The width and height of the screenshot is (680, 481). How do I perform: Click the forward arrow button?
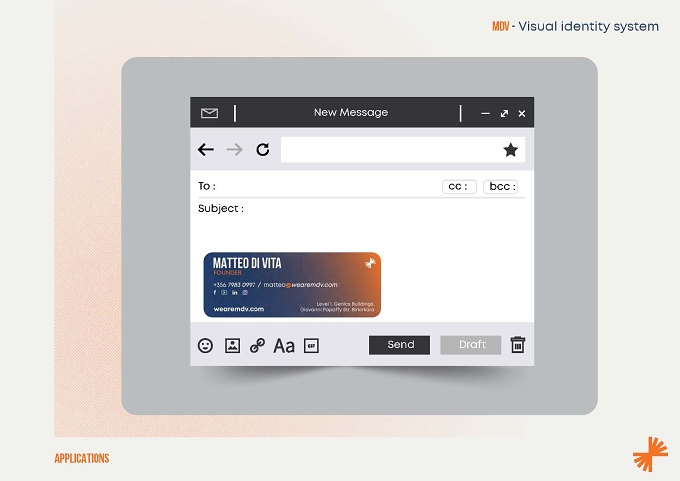tap(235, 150)
